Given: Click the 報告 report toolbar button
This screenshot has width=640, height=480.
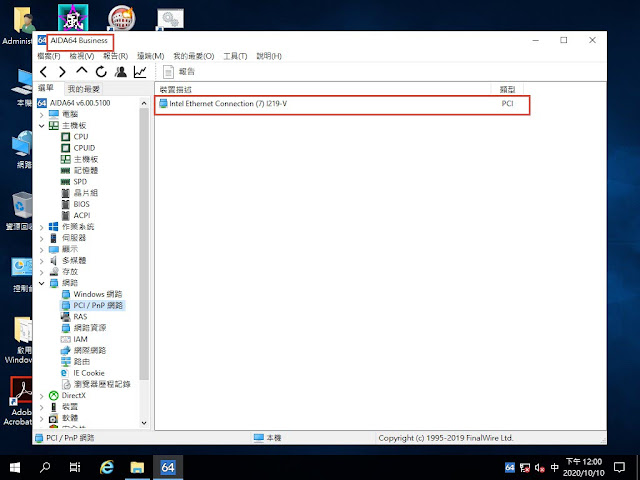Looking at the screenshot, I should (179, 72).
